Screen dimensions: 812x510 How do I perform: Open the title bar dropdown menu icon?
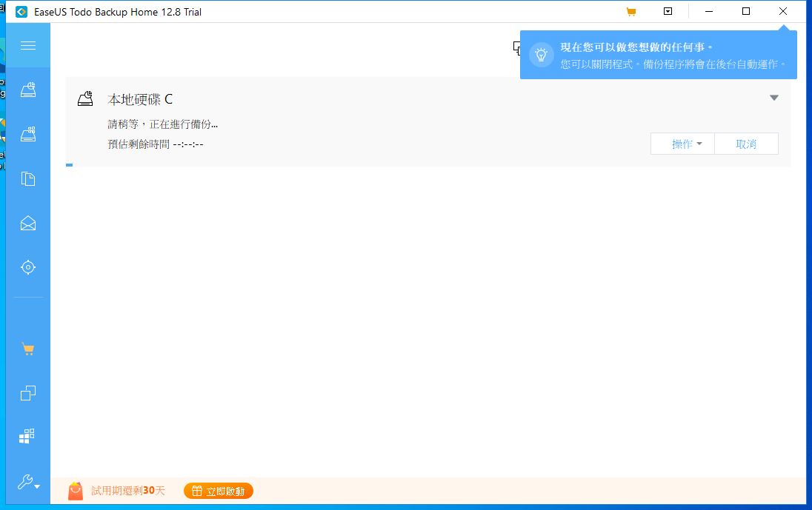pyautogui.click(x=668, y=11)
